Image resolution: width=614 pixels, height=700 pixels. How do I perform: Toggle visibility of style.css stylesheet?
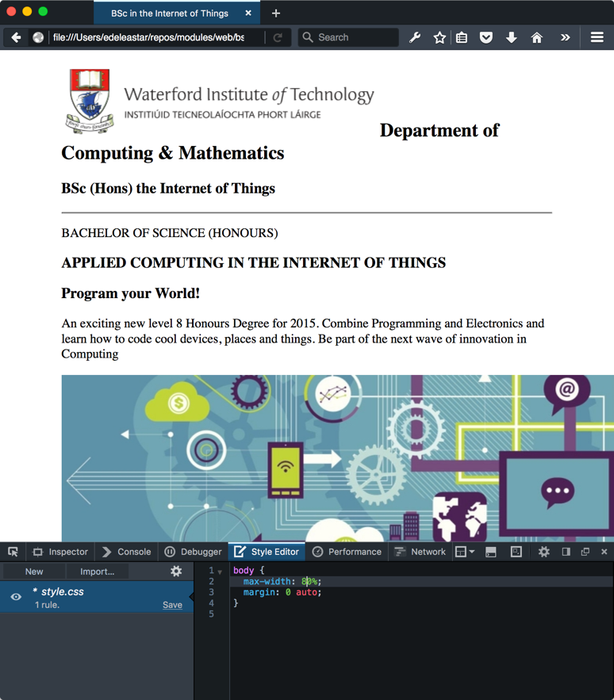16,597
